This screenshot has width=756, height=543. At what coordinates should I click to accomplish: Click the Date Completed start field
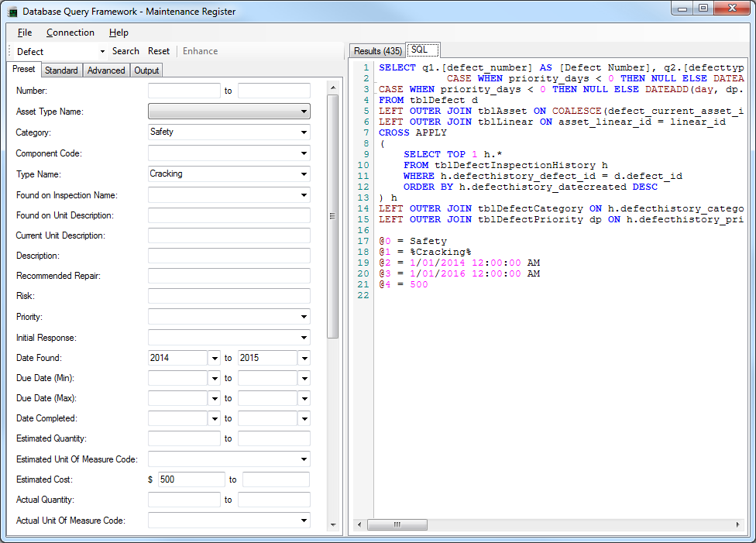(178, 418)
